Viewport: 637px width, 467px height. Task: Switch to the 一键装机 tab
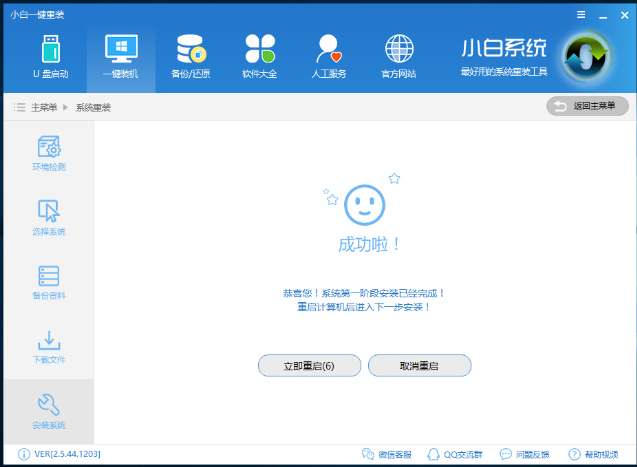(x=121, y=56)
